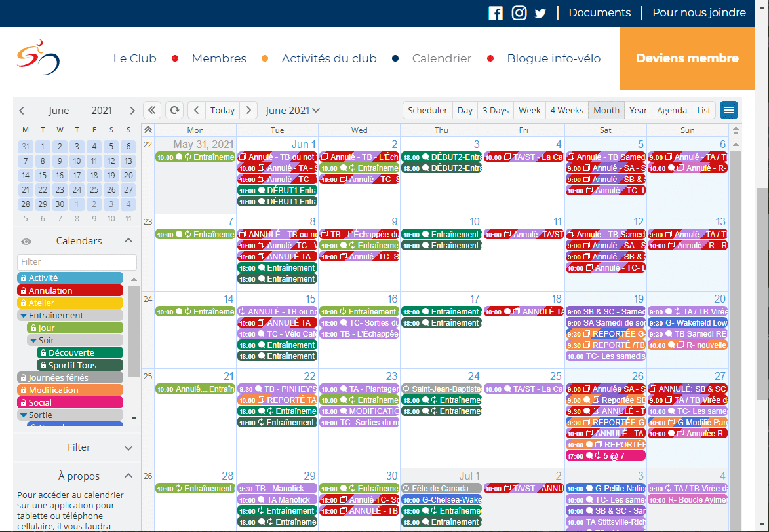Viewport: 769px width, 532px height.
Task: Go to next period in toolbar
Action: pos(248,110)
